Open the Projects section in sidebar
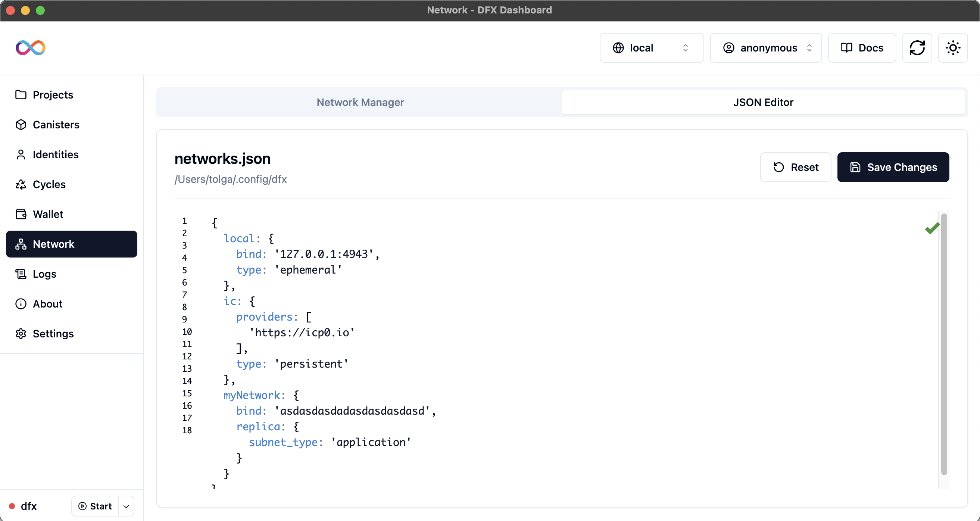 [53, 95]
